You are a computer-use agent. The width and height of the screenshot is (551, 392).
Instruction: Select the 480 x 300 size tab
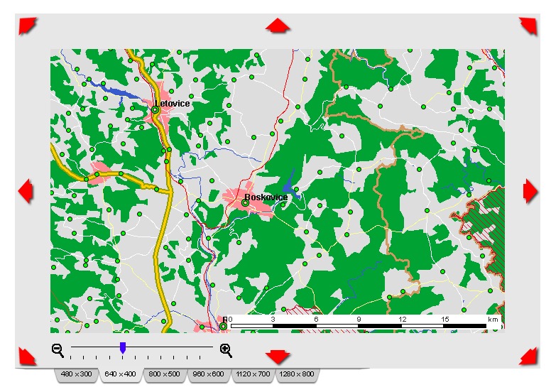[x=76, y=374]
